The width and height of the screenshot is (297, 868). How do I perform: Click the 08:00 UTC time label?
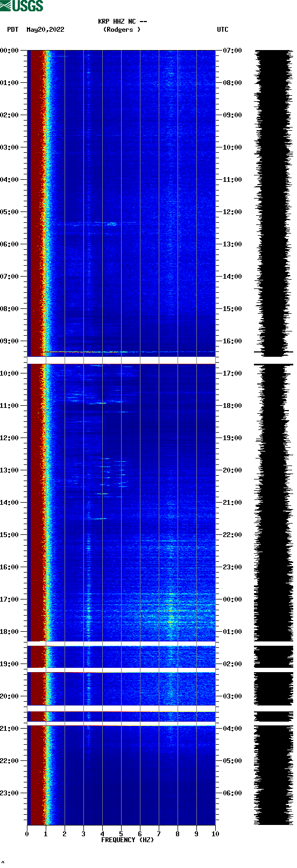(x=232, y=83)
